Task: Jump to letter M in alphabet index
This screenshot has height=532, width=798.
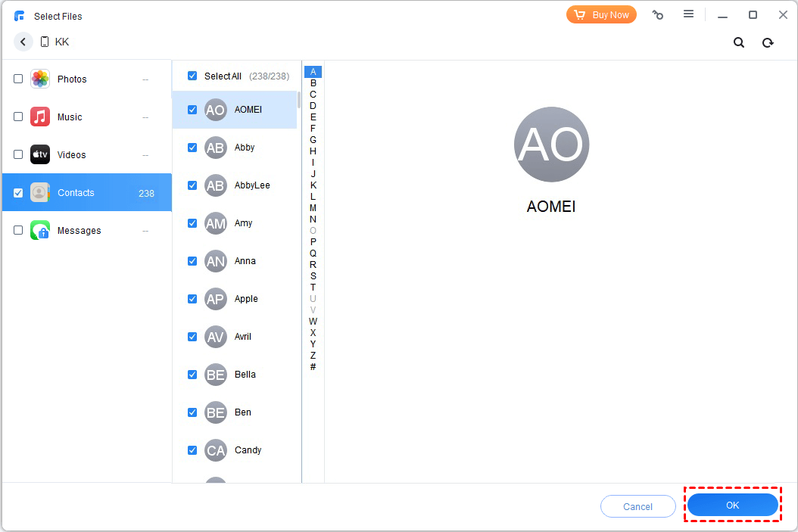Action: [313, 208]
